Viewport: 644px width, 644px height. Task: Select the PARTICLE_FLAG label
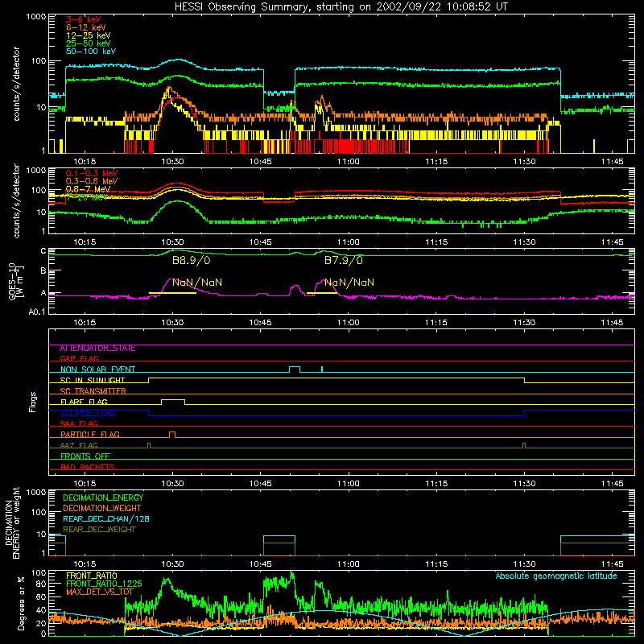[x=90, y=435]
